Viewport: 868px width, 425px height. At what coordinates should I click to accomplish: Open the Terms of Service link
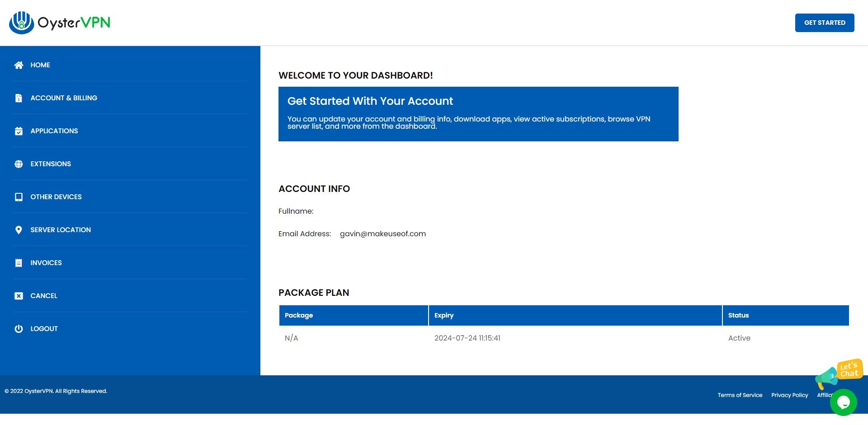tap(740, 395)
